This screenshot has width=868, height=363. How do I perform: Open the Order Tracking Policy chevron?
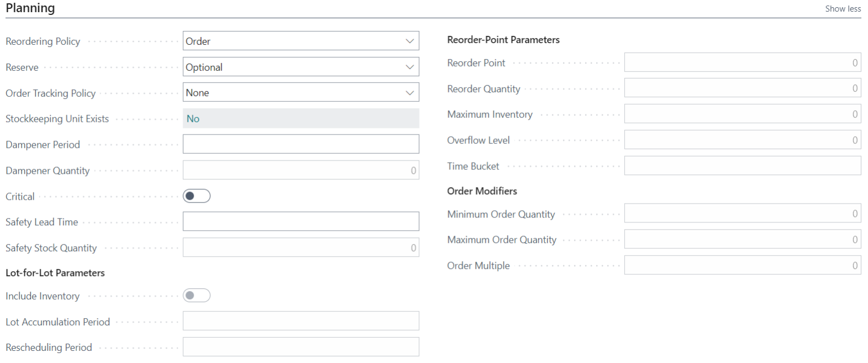tap(410, 92)
